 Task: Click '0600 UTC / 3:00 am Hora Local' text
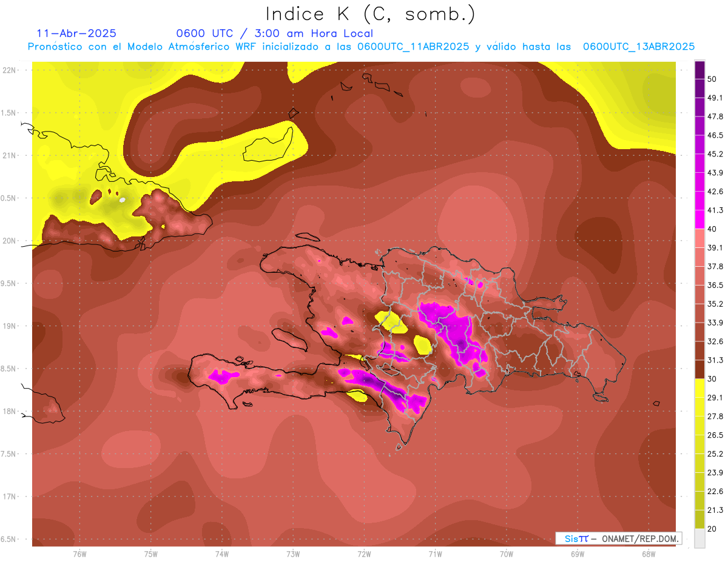click(x=274, y=33)
